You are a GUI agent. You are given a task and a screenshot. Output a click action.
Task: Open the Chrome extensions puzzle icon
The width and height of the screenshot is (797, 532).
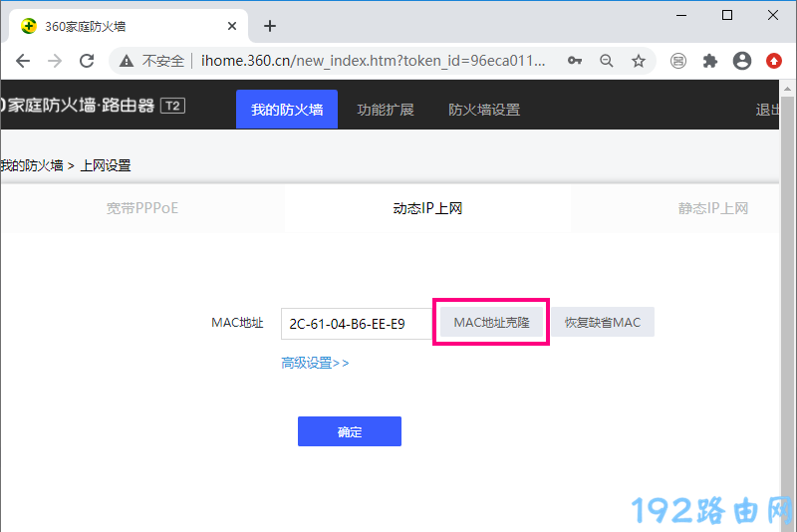(709, 61)
